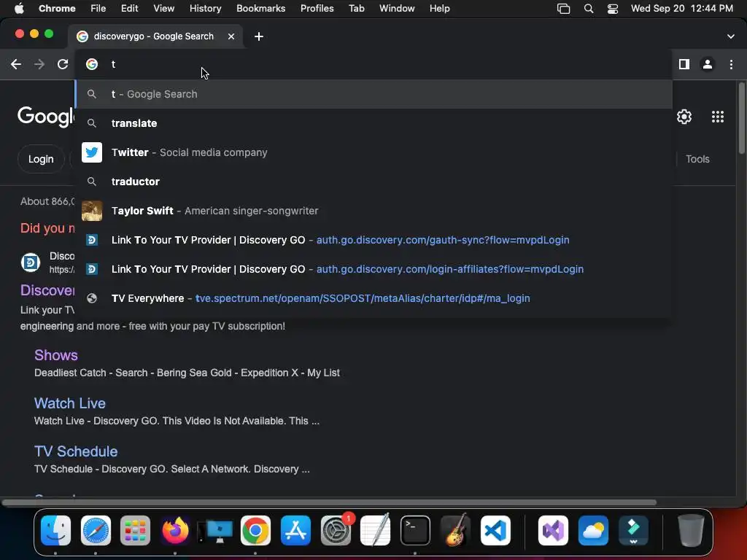747x560 pixels.
Task: Open Filmora from the Dock
Action: click(x=633, y=531)
